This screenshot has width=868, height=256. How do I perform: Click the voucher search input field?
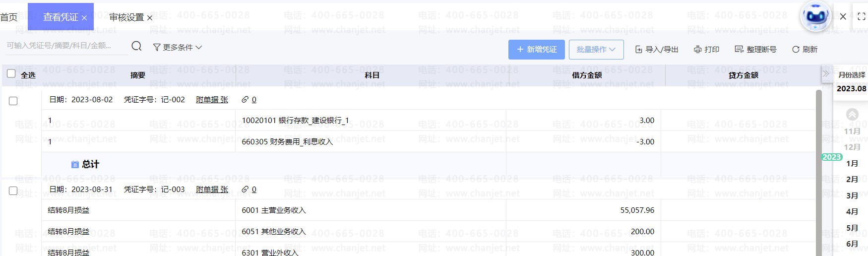(64, 46)
